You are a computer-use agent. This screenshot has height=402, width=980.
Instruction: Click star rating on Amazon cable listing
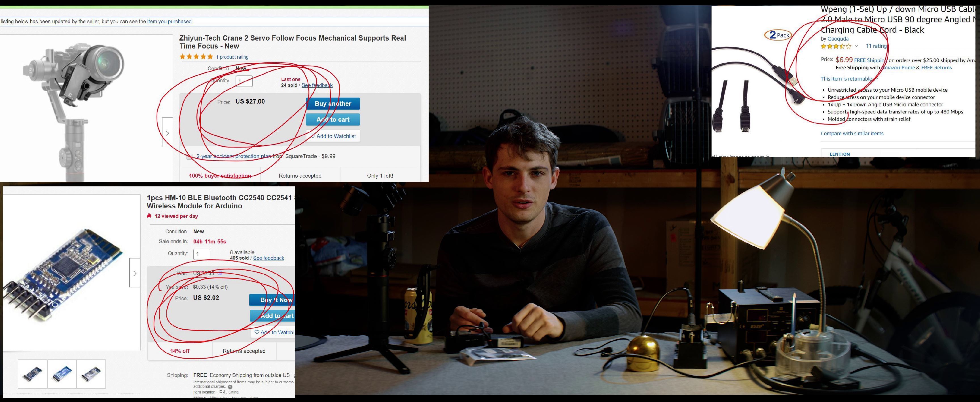[x=836, y=46]
